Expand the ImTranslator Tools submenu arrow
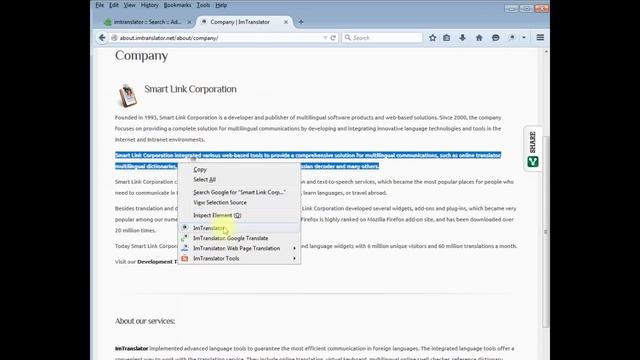Screen dimensions: 640x360 [294, 258]
